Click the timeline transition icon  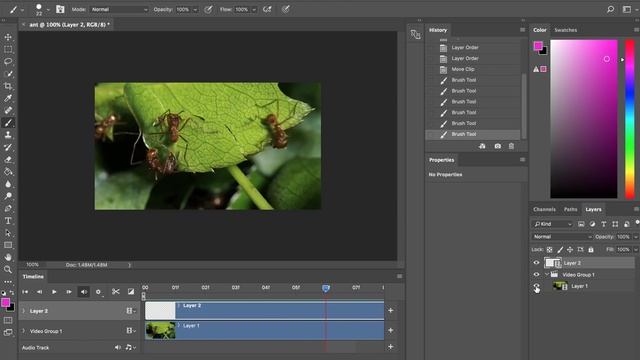(131, 291)
